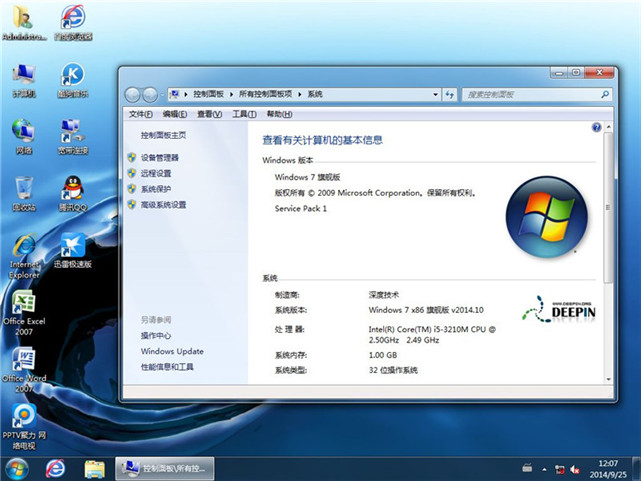Screen dimensions: 641x481
Task: Open the 网络 desktop icon
Action: 24,137
